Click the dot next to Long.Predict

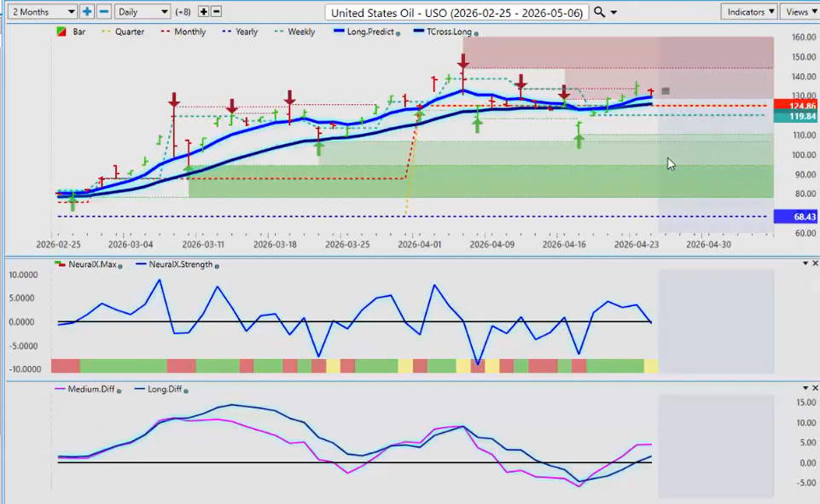(398, 33)
